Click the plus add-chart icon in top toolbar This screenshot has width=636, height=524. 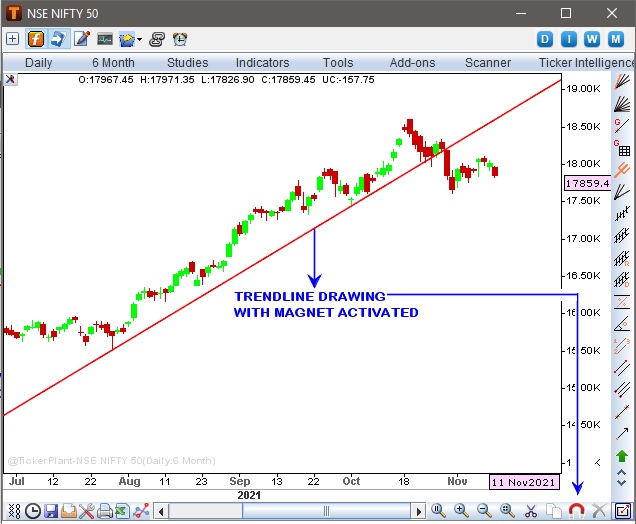[x=12, y=39]
